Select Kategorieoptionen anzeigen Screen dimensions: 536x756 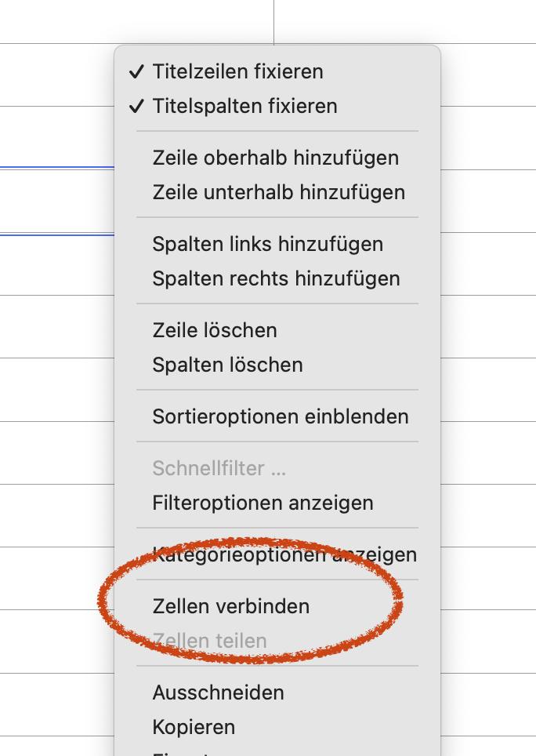284,554
